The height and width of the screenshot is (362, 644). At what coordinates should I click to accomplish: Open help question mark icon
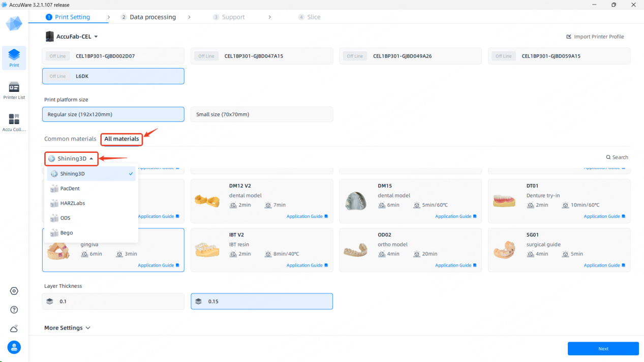14,310
